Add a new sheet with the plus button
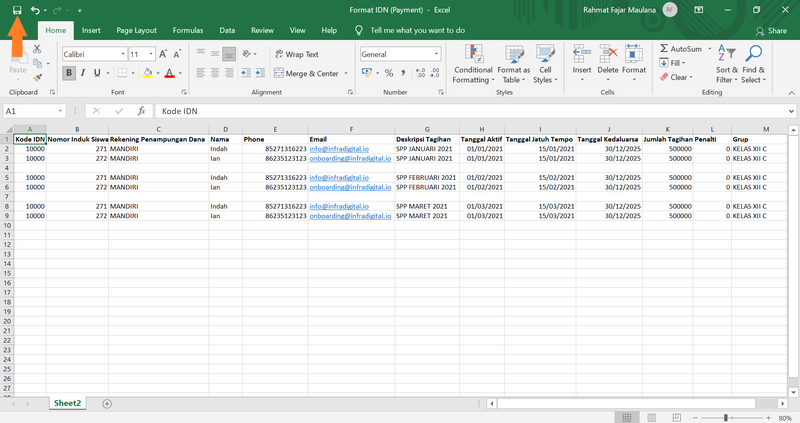The height and width of the screenshot is (423, 800). (107, 404)
